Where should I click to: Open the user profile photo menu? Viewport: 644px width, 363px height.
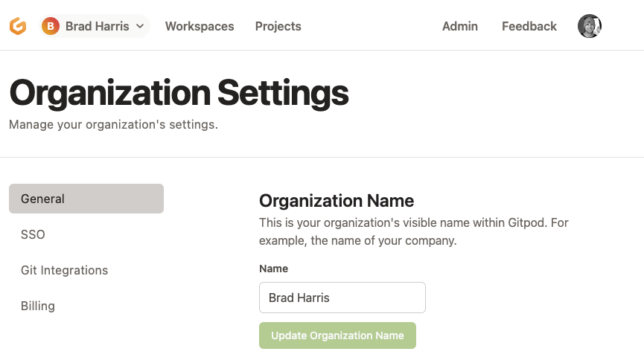point(590,26)
